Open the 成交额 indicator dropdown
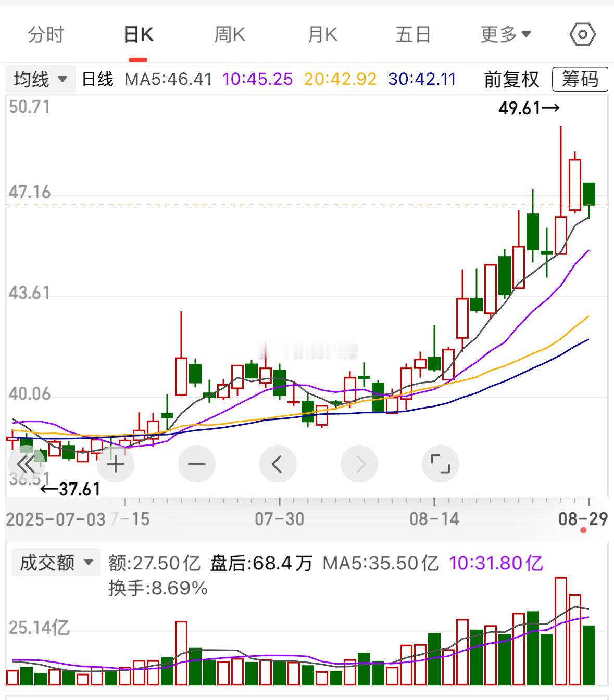The image size is (614, 700). click(x=56, y=563)
